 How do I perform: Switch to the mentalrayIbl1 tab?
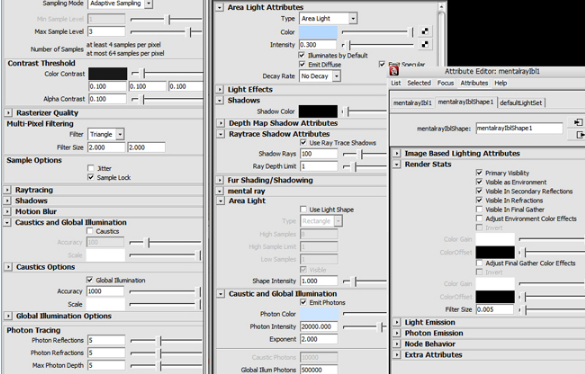point(412,103)
